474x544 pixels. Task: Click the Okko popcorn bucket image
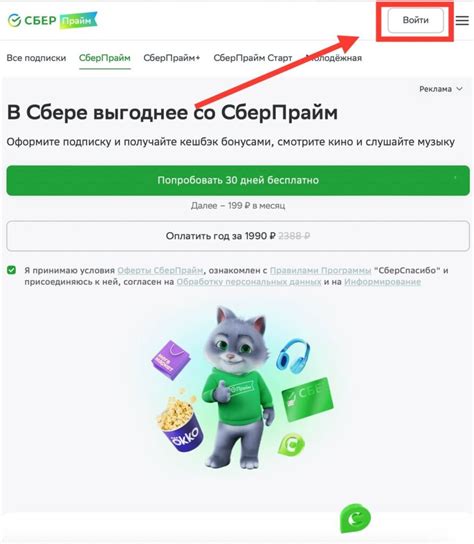click(x=179, y=423)
